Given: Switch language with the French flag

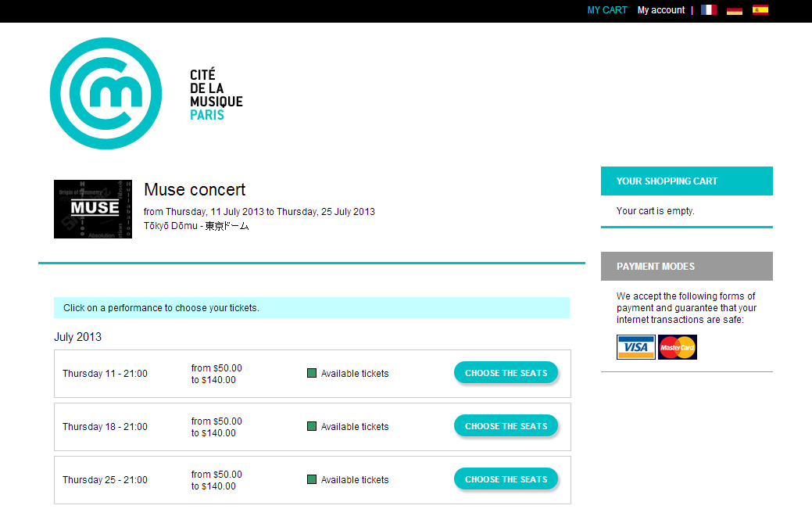Looking at the screenshot, I should click(x=708, y=10).
